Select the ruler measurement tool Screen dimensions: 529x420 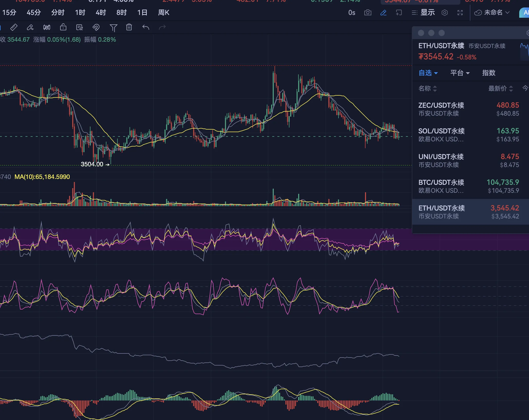[x=14, y=27]
